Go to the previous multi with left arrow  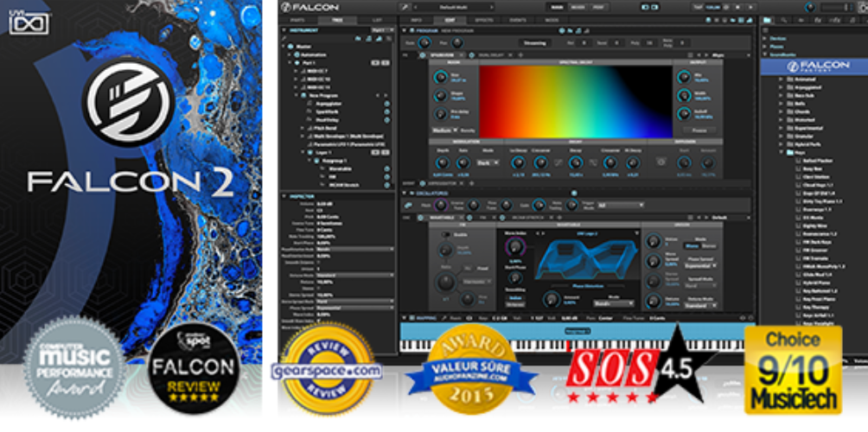416,7
